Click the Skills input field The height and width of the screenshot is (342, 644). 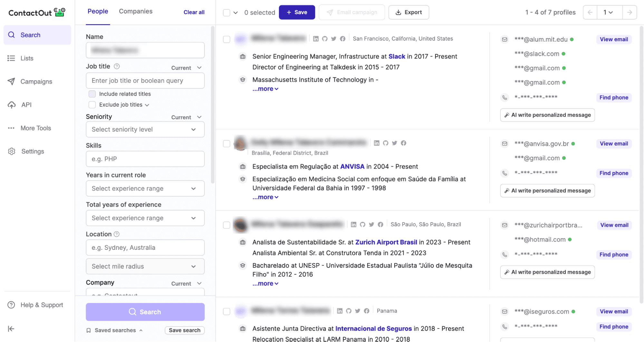[145, 159]
